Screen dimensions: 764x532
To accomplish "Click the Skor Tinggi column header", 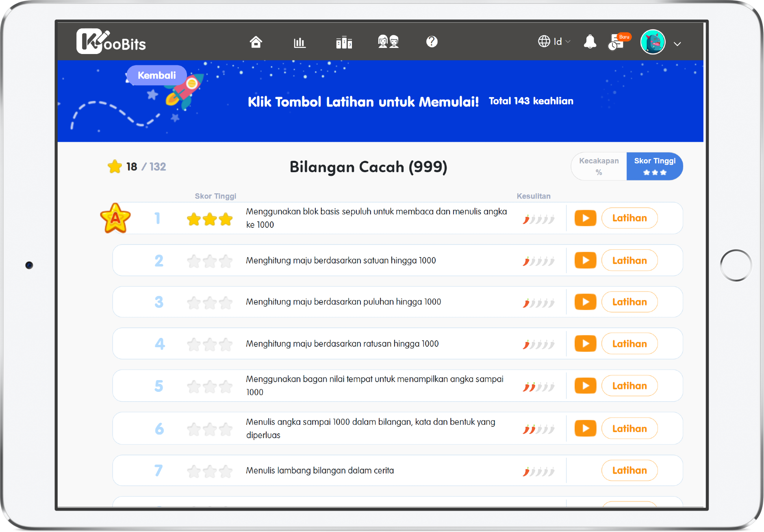I will pos(215,196).
